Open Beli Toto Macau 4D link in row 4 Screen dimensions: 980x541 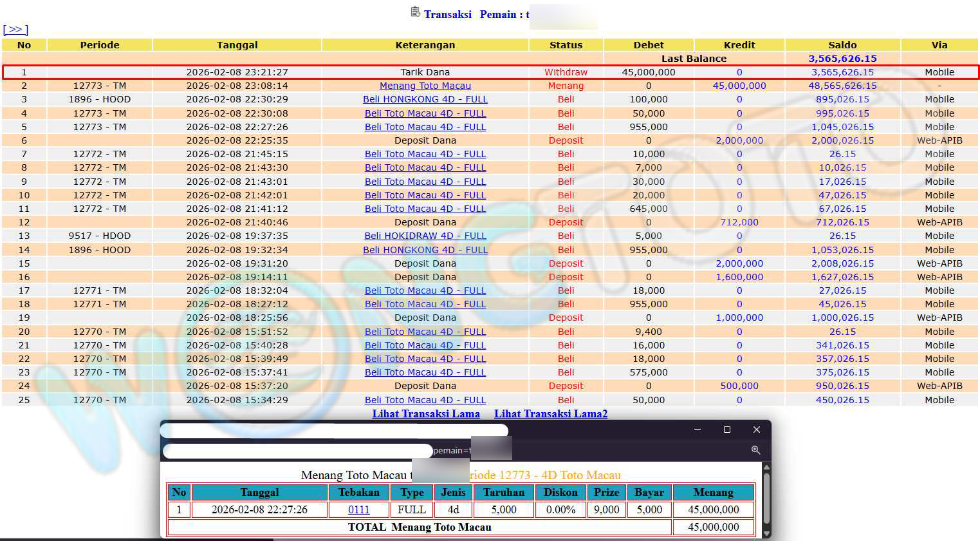point(425,113)
